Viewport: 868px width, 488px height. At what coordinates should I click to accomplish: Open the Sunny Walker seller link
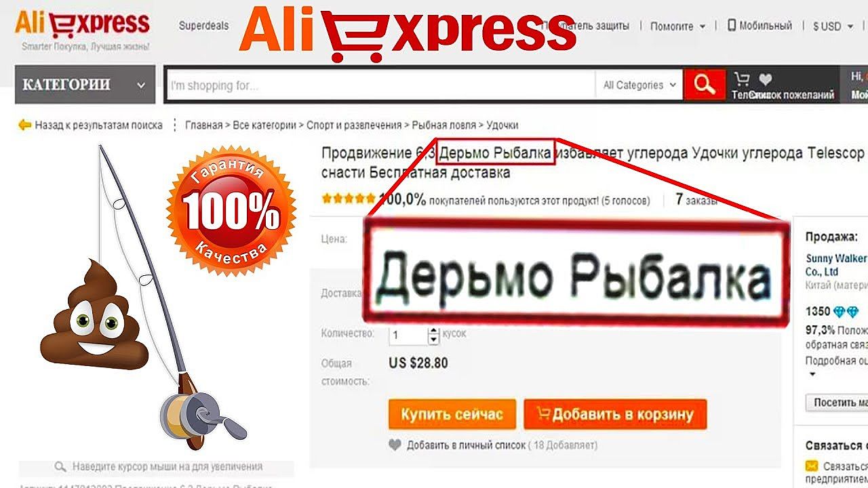click(836, 264)
